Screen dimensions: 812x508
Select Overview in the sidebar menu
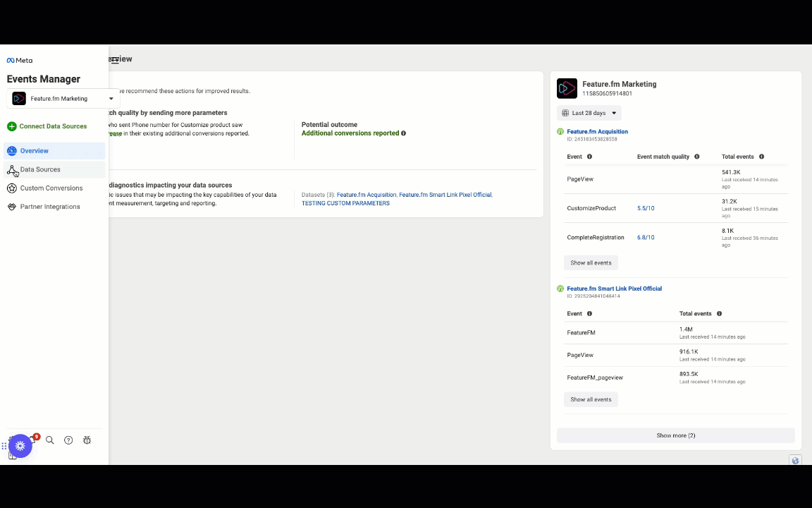[54, 151]
